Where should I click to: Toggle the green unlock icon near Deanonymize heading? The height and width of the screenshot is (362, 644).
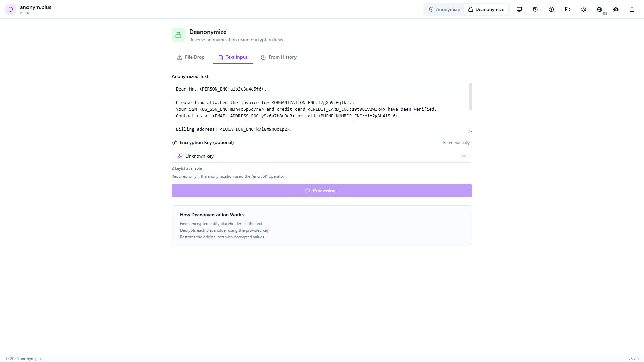[x=178, y=35]
